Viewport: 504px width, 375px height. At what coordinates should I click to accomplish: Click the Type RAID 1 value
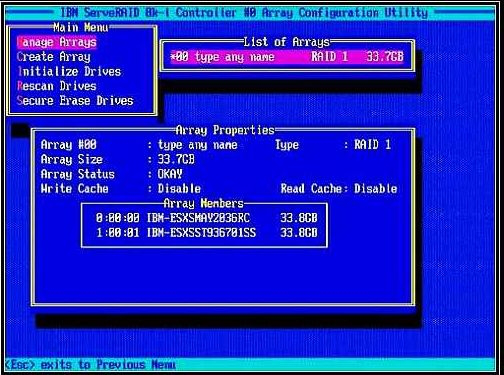click(x=372, y=145)
